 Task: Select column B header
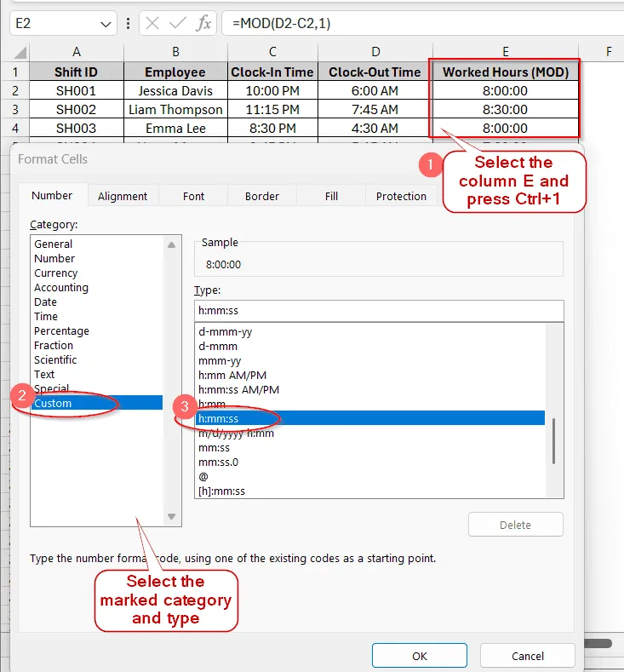click(175, 52)
